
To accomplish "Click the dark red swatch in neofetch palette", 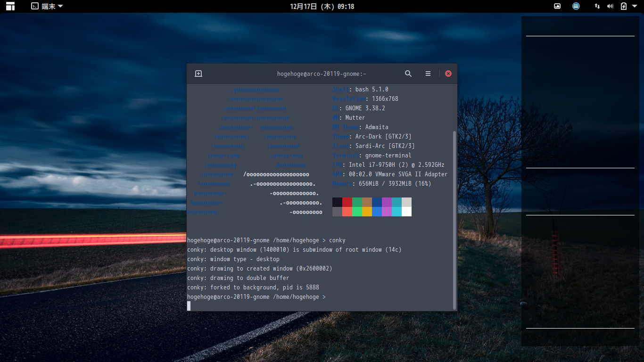I will coord(347,202).
